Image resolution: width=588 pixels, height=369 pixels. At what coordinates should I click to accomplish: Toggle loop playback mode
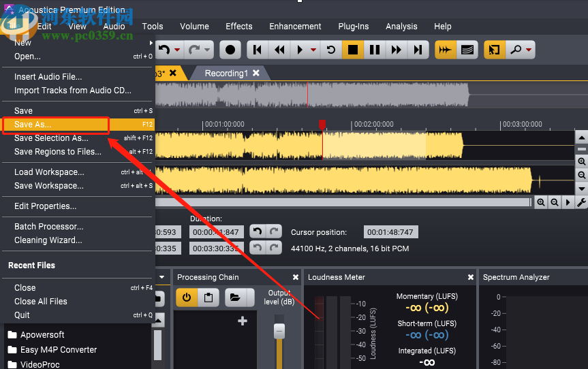(330, 50)
